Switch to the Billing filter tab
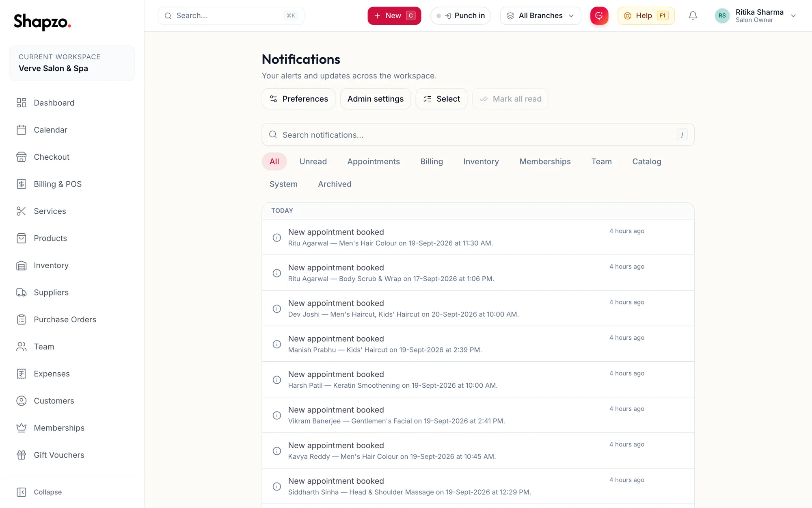Image resolution: width=812 pixels, height=508 pixels. tap(432, 162)
